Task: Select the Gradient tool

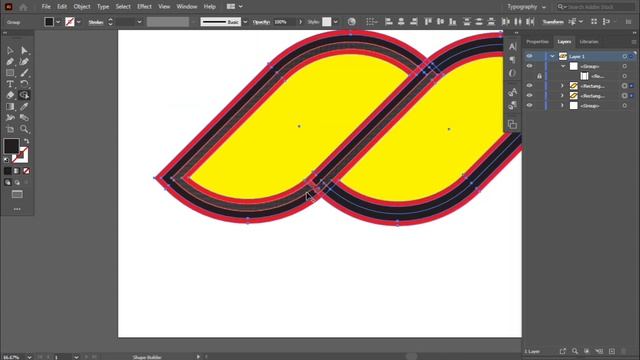Action: (10, 107)
